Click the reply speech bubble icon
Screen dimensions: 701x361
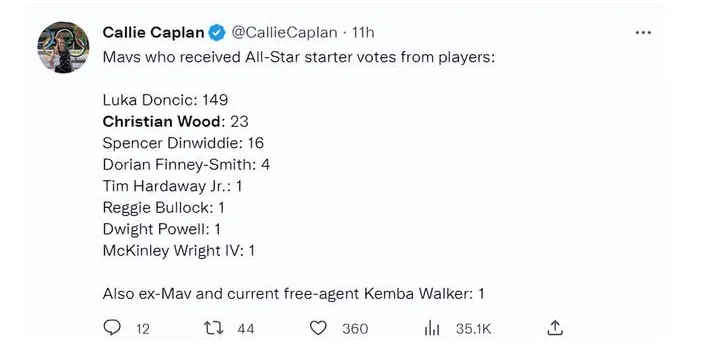(112, 328)
